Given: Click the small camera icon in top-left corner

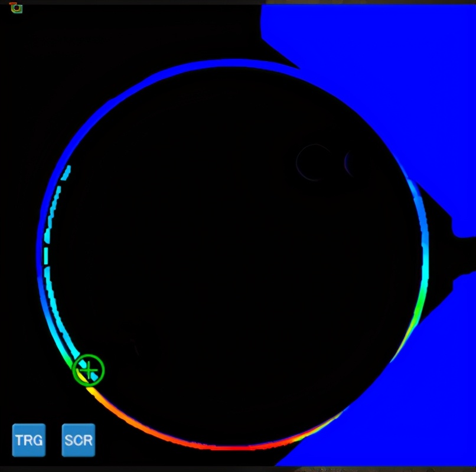Looking at the screenshot, I should [x=16, y=8].
